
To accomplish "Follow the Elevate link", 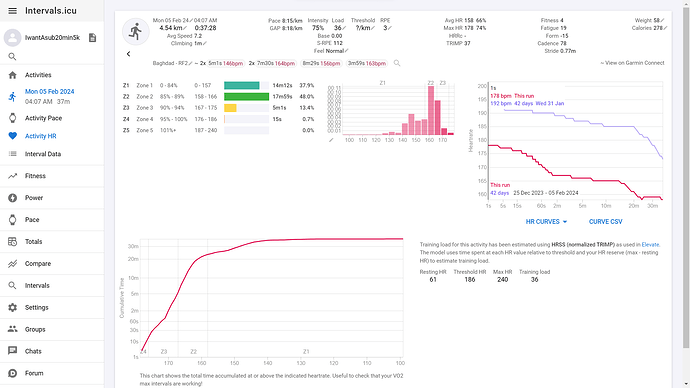I will (650, 245).
